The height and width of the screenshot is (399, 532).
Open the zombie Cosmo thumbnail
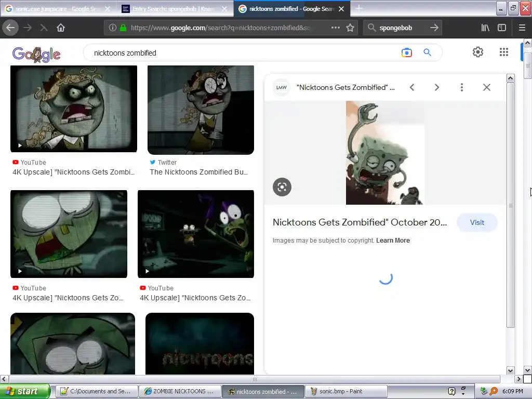(73, 343)
